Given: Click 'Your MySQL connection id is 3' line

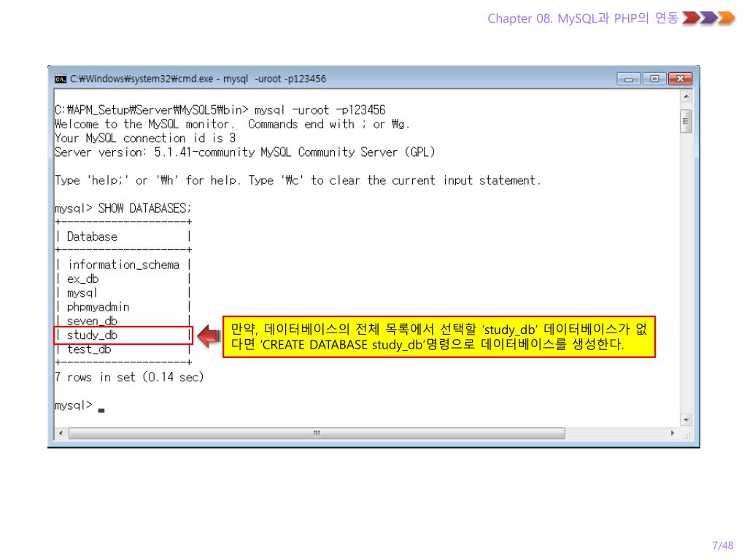Looking at the screenshot, I should pyautogui.click(x=145, y=139).
